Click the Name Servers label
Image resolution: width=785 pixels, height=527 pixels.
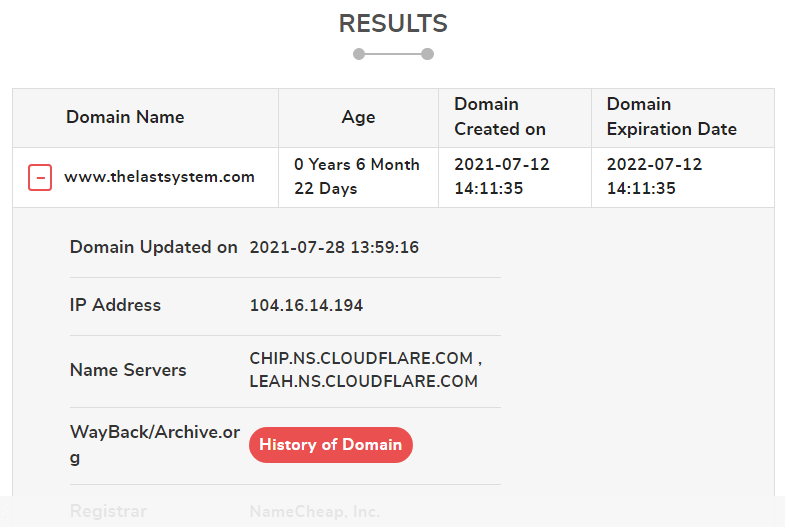(128, 370)
